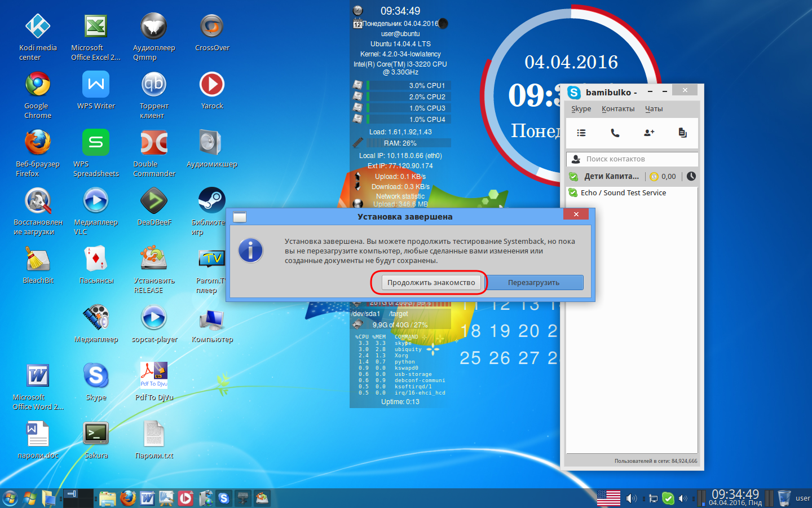The width and height of the screenshot is (812, 508).
Task: Open the Skype contacts list icon
Action: pyautogui.click(x=581, y=133)
